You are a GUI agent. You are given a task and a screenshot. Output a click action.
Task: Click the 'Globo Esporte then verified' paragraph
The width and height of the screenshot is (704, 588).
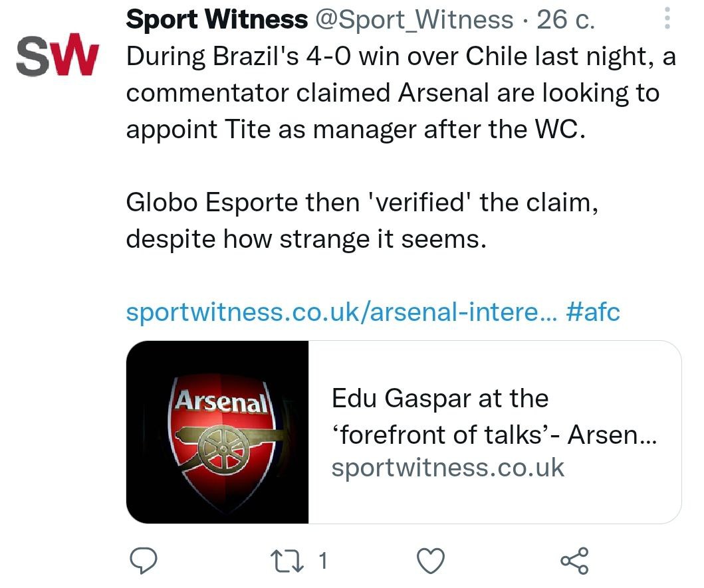pyautogui.click(x=362, y=202)
